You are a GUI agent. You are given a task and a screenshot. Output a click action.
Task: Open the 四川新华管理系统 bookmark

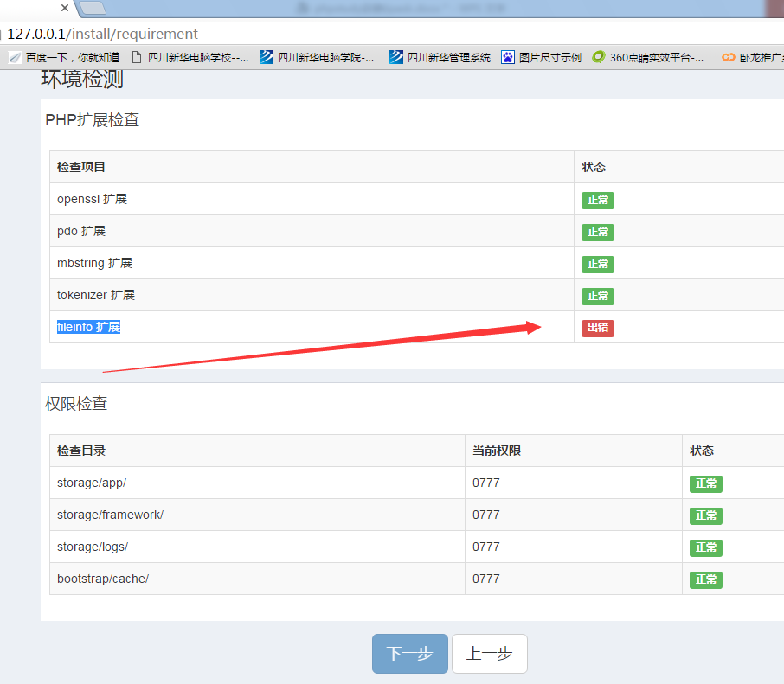point(440,58)
